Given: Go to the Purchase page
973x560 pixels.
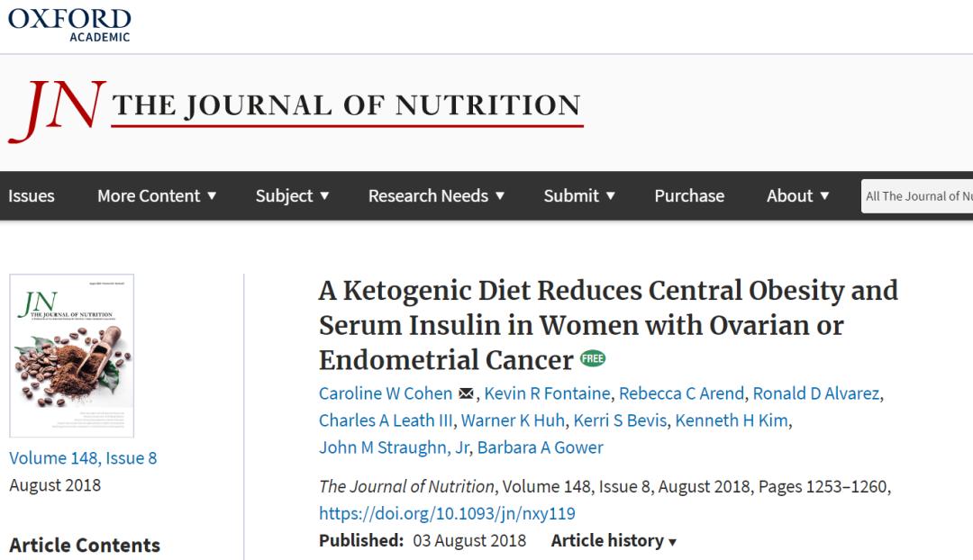Looking at the screenshot, I should pyautogui.click(x=689, y=195).
